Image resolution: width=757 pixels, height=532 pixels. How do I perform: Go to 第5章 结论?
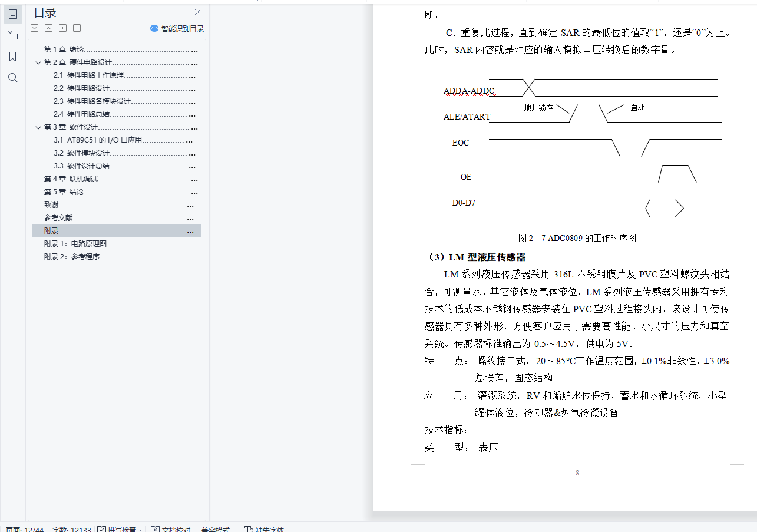121,192
